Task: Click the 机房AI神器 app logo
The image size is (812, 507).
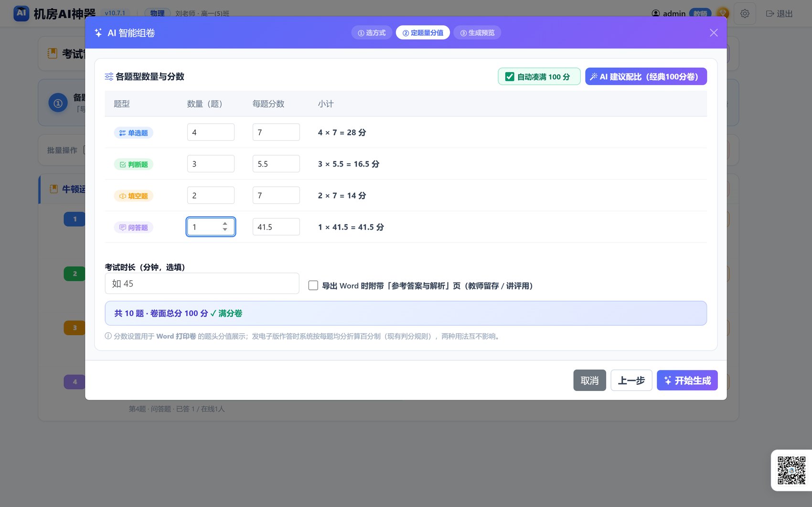Action: [x=21, y=13]
